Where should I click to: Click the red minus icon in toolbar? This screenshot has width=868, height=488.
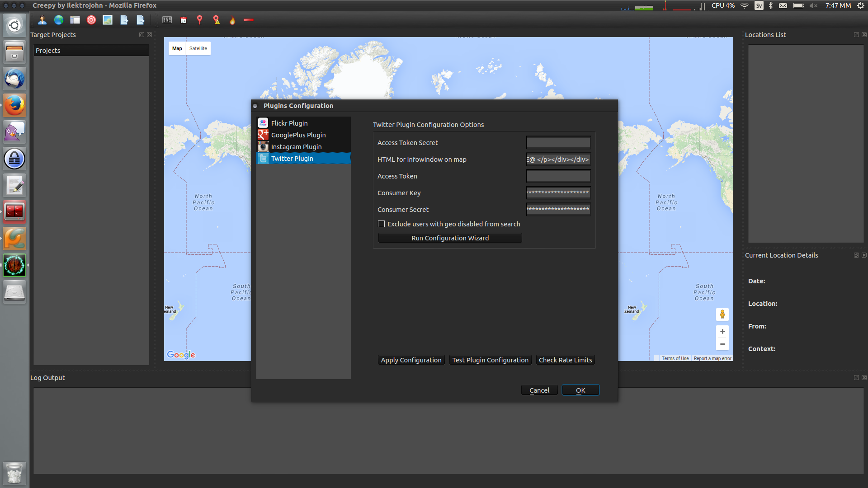tap(249, 20)
